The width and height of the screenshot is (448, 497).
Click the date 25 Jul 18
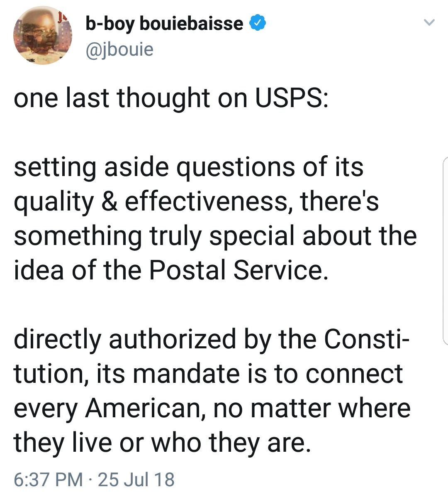coord(136,479)
